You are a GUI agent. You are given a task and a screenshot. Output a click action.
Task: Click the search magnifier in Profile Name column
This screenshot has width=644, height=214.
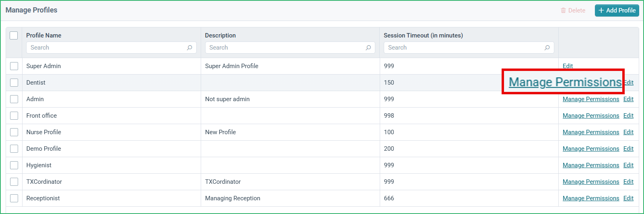[189, 48]
